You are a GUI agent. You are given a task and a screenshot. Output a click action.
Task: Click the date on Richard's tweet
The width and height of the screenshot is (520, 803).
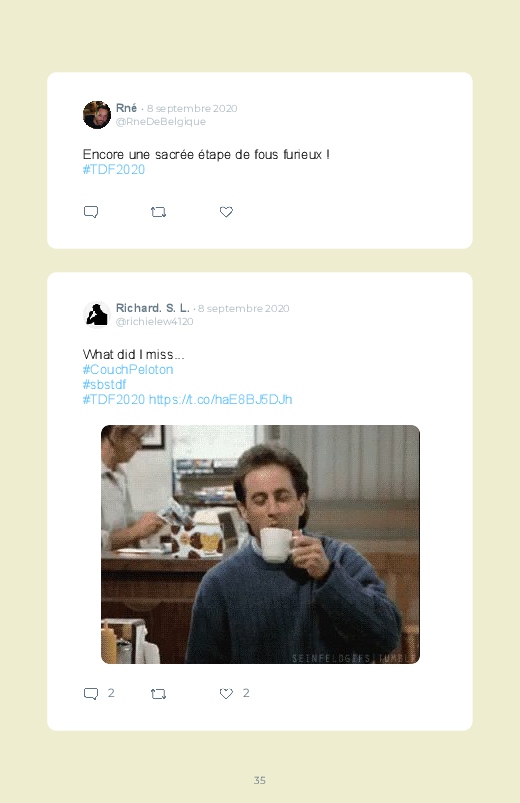(244, 308)
